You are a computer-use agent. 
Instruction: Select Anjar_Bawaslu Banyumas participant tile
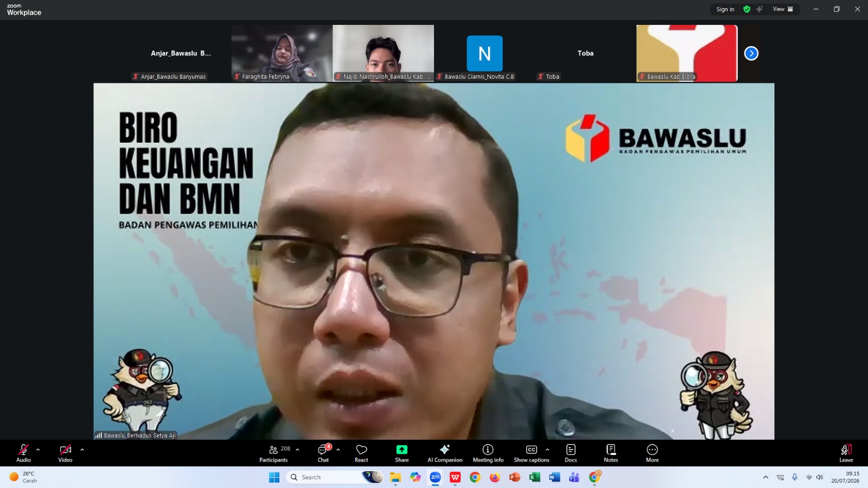click(x=181, y=53)
